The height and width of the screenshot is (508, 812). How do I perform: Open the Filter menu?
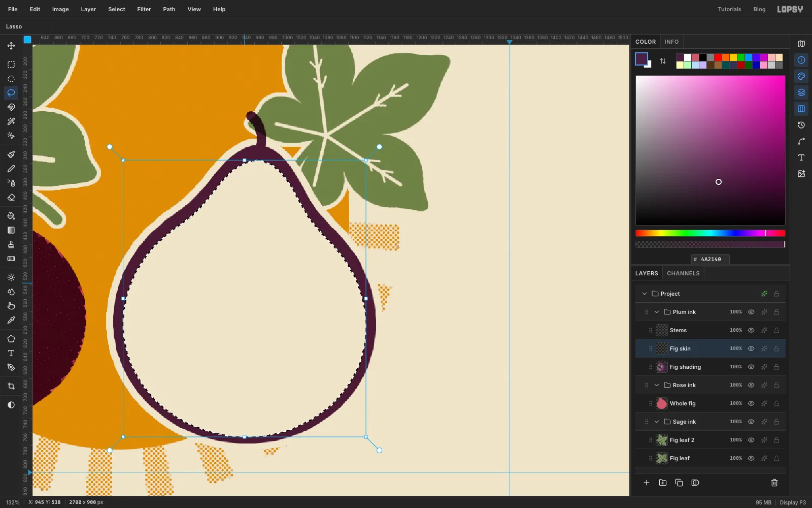tap(144, 9)
